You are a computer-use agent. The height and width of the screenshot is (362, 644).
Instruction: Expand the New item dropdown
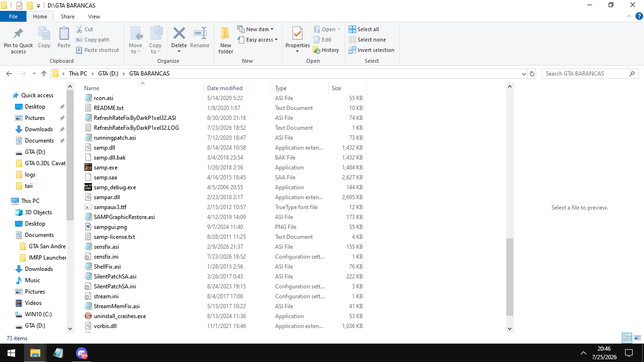255,29
